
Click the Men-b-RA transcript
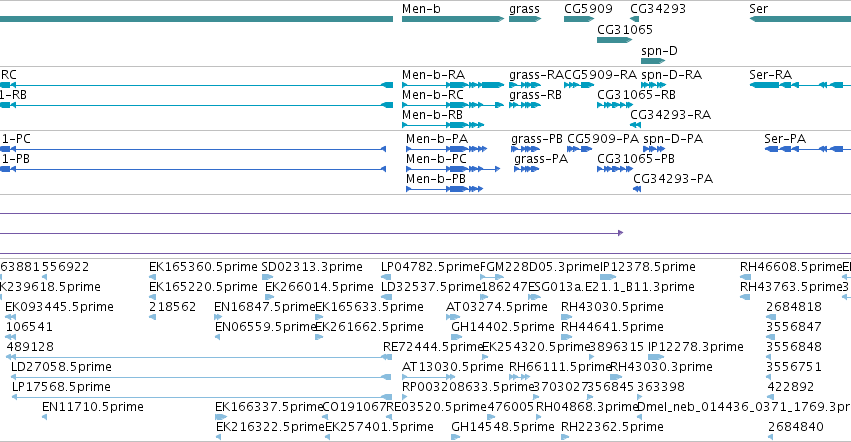453,85
